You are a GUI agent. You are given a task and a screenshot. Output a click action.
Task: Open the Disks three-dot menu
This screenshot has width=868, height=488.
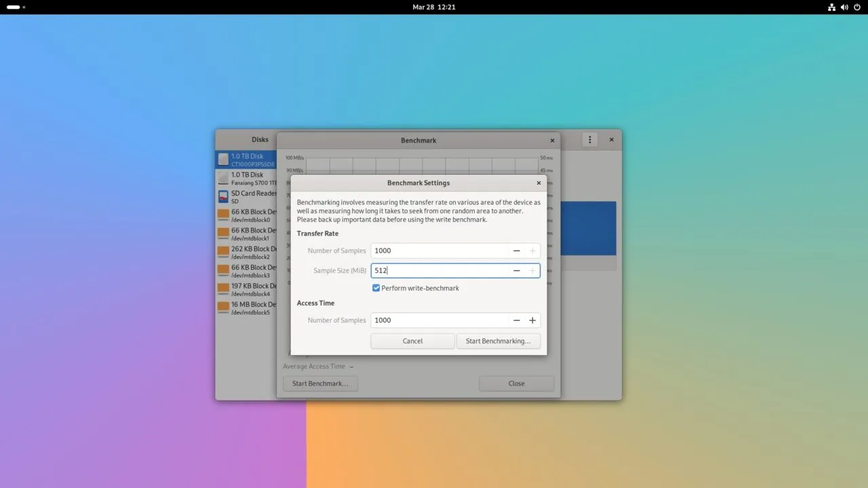590,140
